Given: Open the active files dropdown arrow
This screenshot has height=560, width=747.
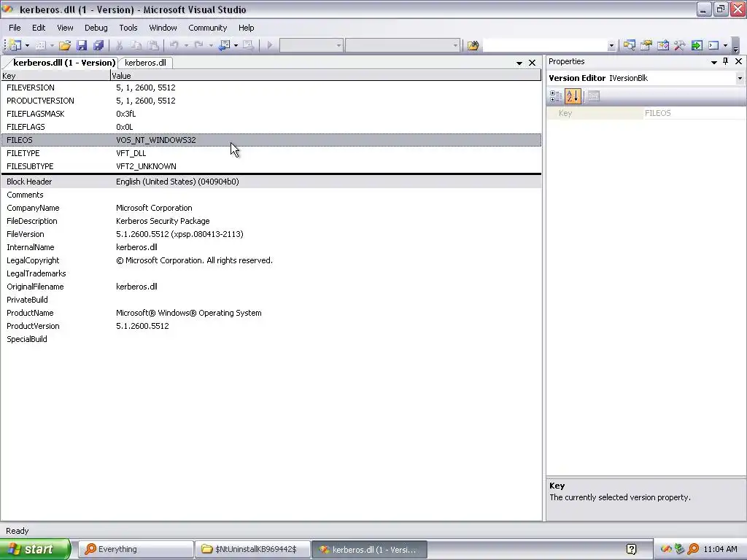Looking at the screenshot, I should click(519, 63).
